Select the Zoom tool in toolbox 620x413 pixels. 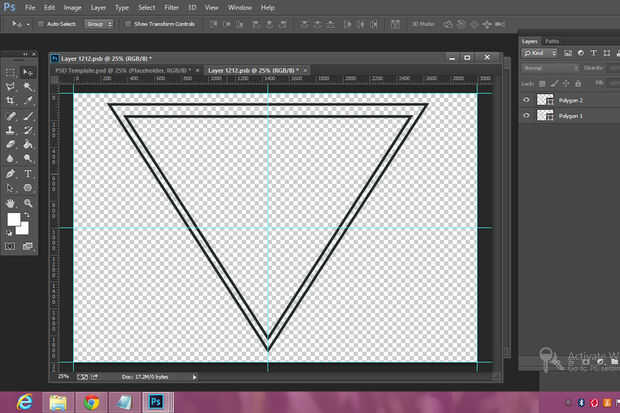coord(28,203)
